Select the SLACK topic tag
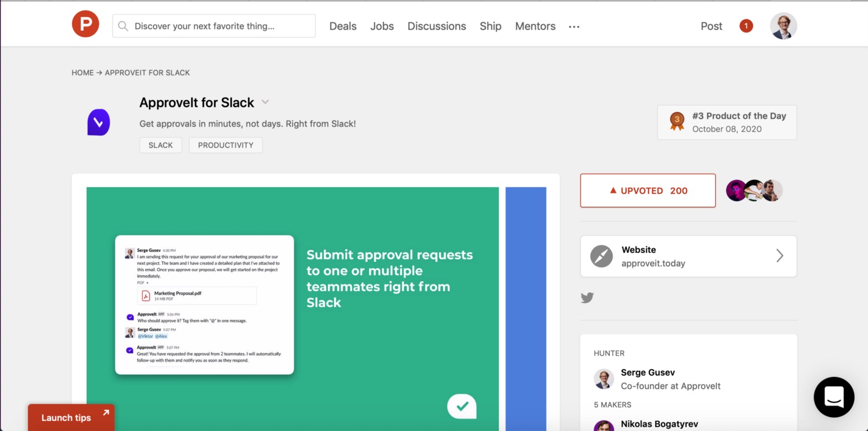868x431 pixels. coord(161,145)
